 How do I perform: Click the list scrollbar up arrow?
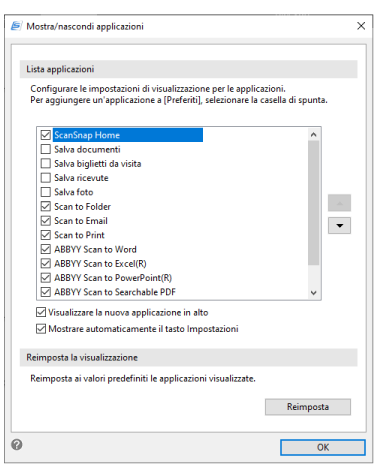pyautogui.click(x=313, y=135)
